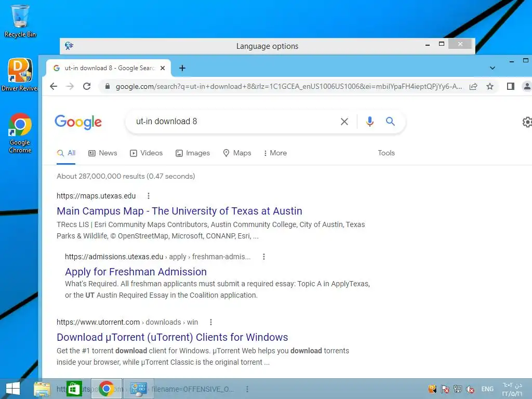Click the Google logo

(78, 122)
